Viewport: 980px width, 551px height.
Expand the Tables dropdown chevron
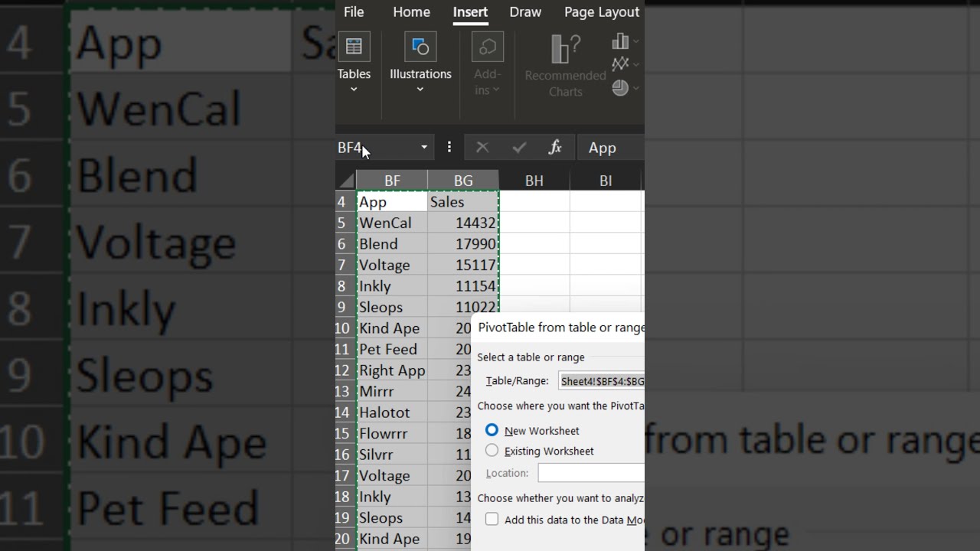coord(354,90)
